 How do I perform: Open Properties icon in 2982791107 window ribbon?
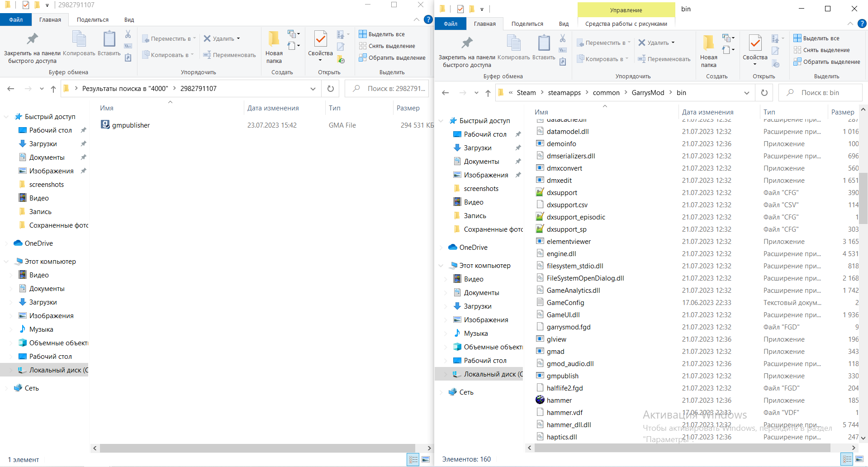pyautogui.click(x=320, y=39)
